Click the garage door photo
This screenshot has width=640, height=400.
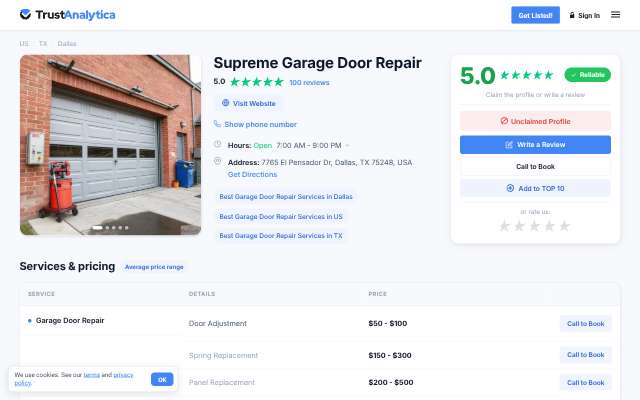[110, 145]
